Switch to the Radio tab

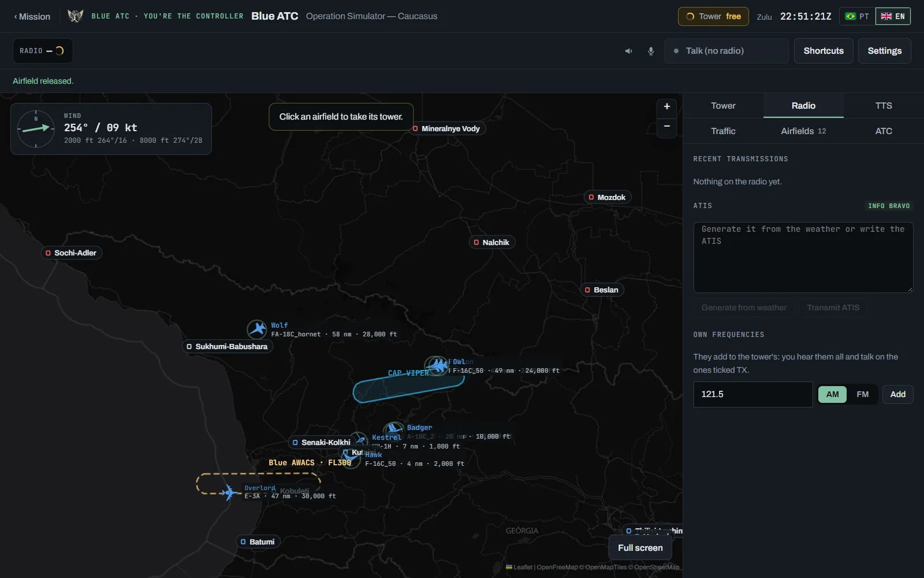(803, 106)
